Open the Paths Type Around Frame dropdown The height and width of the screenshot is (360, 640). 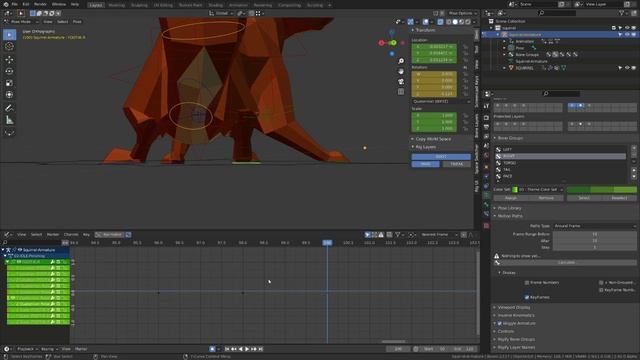click(595, 226)
